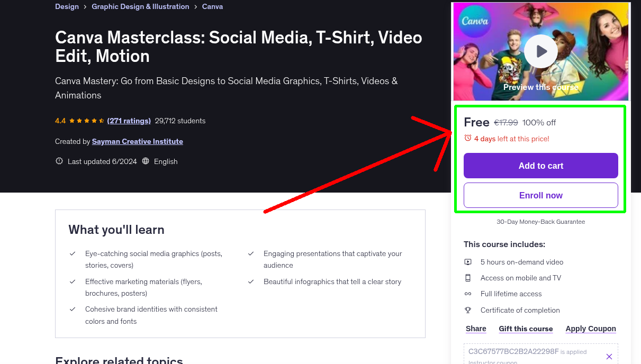Visit the Sayman Creative Institute instructor page

click(137, 141)
